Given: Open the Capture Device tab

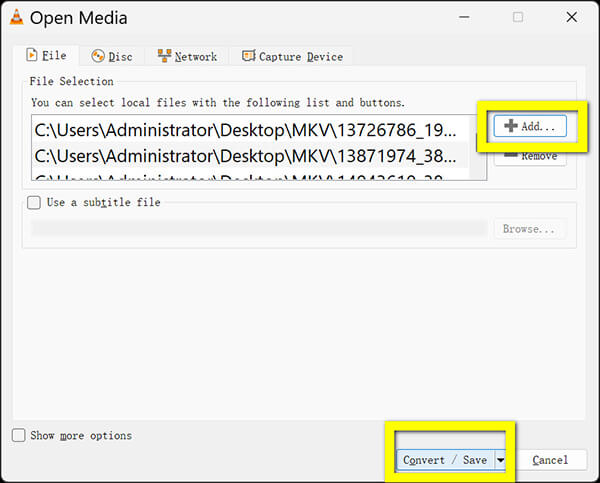Looking at the screenshot, I should click(292, 56).
